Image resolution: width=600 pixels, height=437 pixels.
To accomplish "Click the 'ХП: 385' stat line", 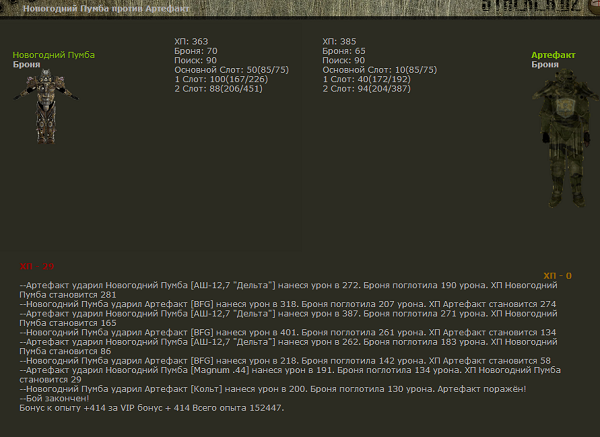I will tap(339, 41).
